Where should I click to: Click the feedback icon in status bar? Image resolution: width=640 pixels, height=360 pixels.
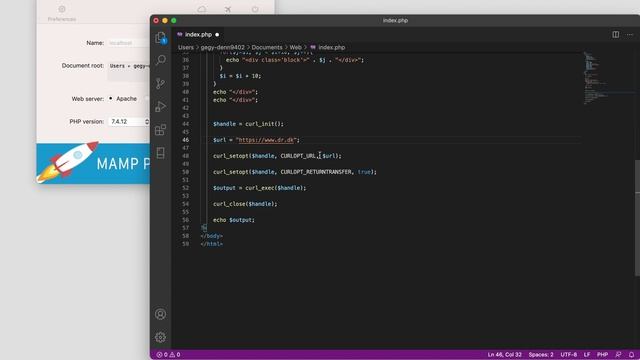(x=618, y=355)
